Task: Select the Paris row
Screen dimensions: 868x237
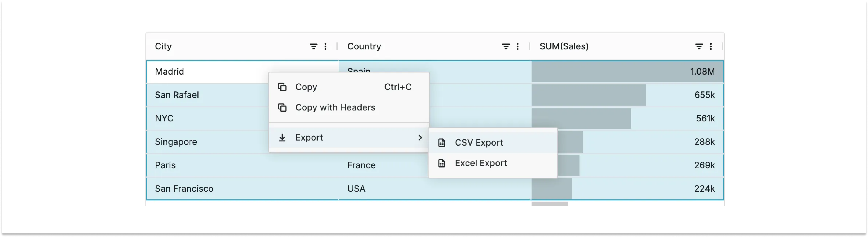Action: 202,165
